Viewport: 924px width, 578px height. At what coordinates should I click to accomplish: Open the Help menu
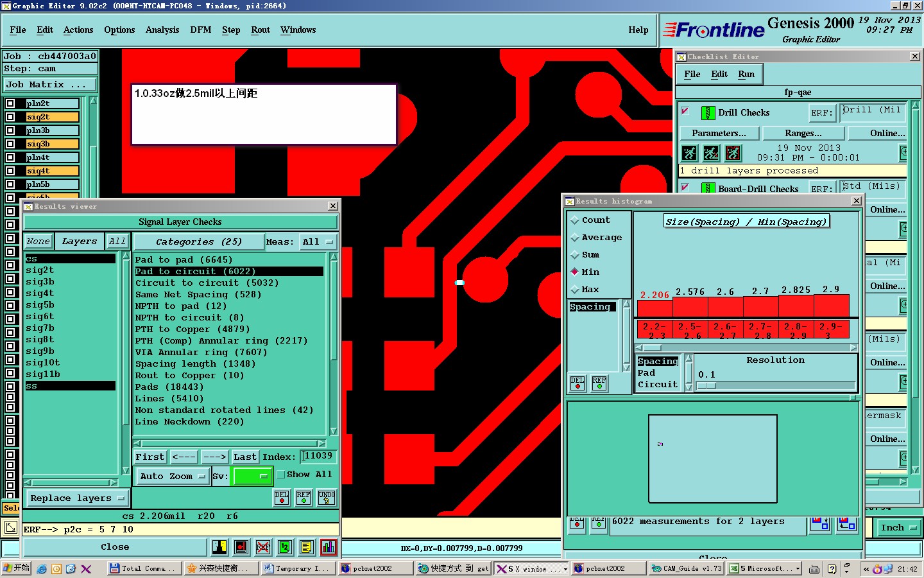tap(638, 30)
